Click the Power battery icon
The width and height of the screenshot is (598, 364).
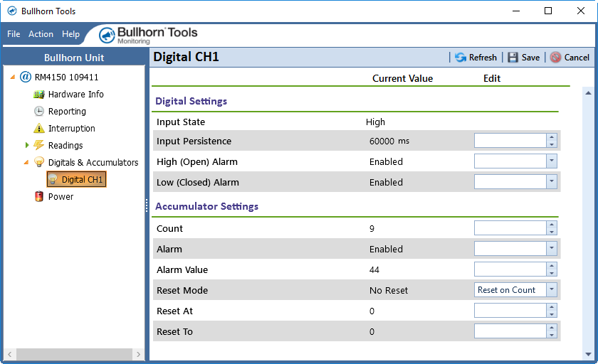tap(39, 196)
